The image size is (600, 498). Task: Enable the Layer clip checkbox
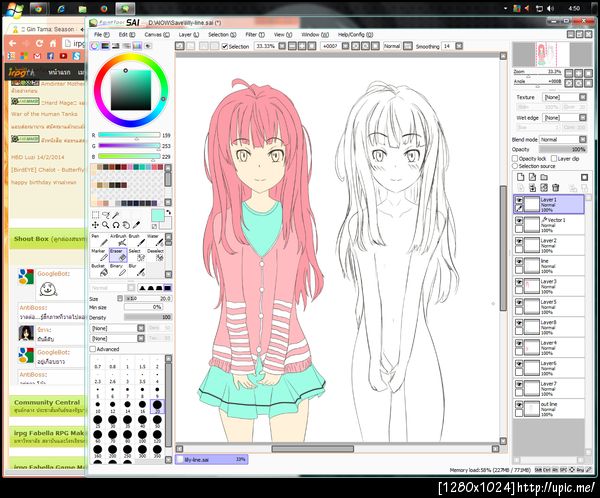[554, 158]
